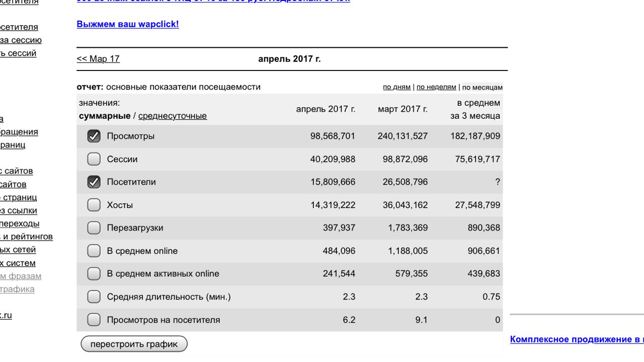Open Комплексное продвижение ad link
The height and width of the screenshot is (362, 644).
point(577,339)
